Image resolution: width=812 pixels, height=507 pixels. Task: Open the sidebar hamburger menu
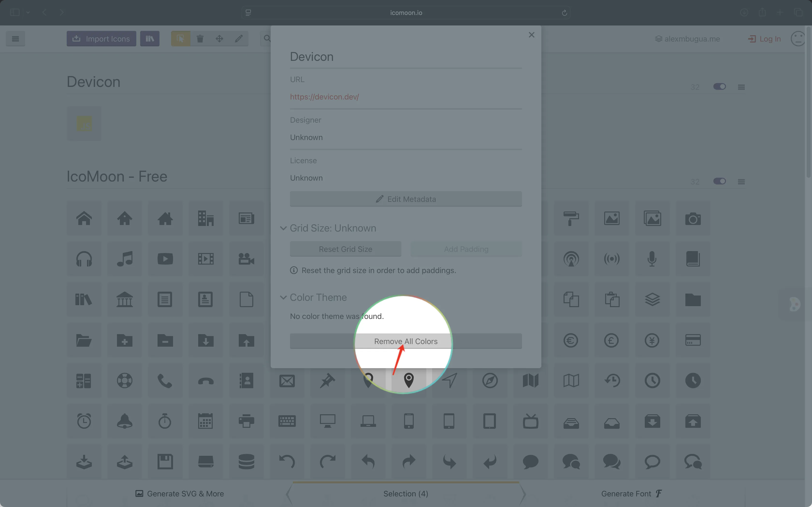(x=15, y=39)
